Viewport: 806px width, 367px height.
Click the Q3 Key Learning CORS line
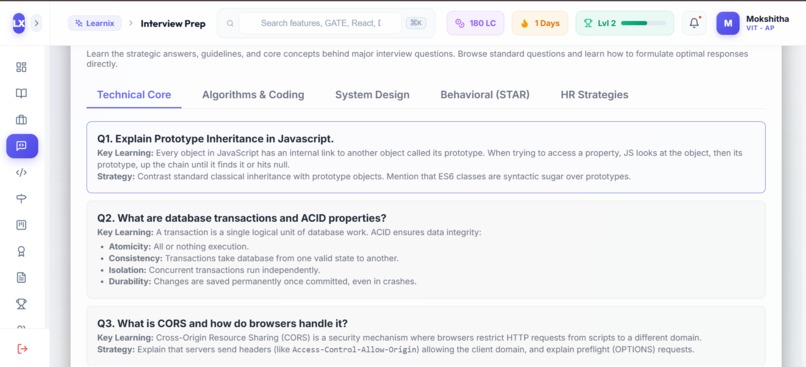click(x=399, y=338)
